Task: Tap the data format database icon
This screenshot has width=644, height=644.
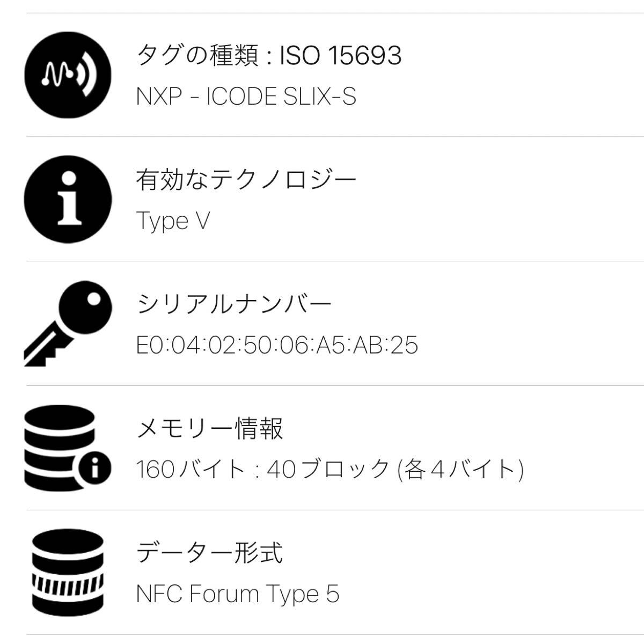Action: click(x=68, y=571)
